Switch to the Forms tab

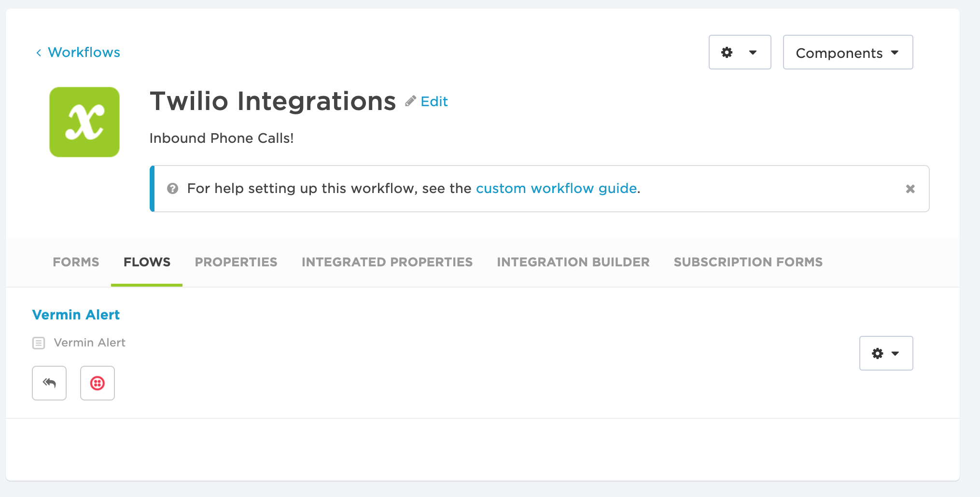tap(76, 262)
